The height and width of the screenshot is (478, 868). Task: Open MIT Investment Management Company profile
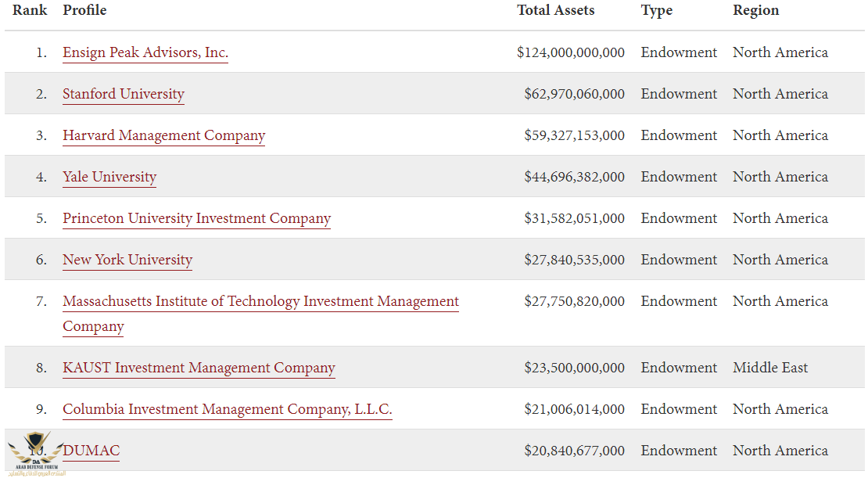260,301
